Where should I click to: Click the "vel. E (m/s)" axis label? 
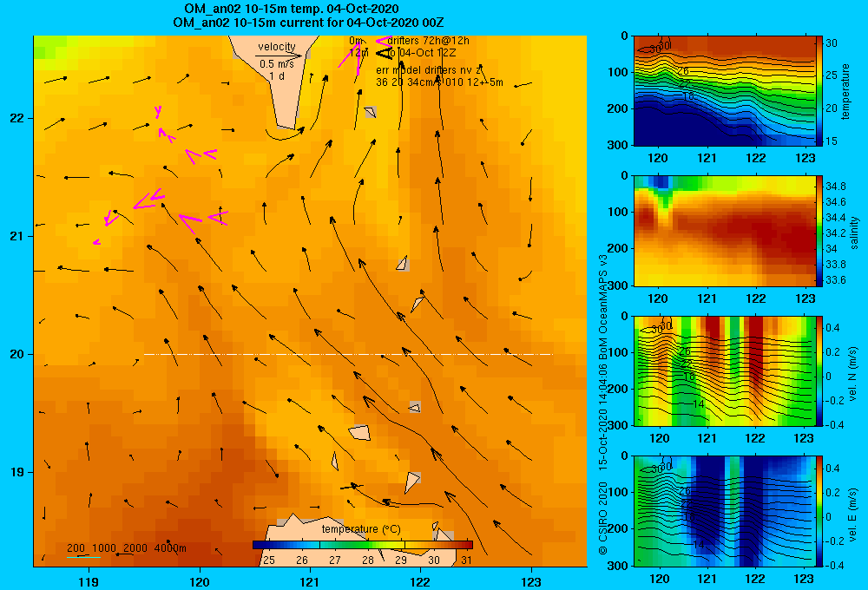coord(853,515)
